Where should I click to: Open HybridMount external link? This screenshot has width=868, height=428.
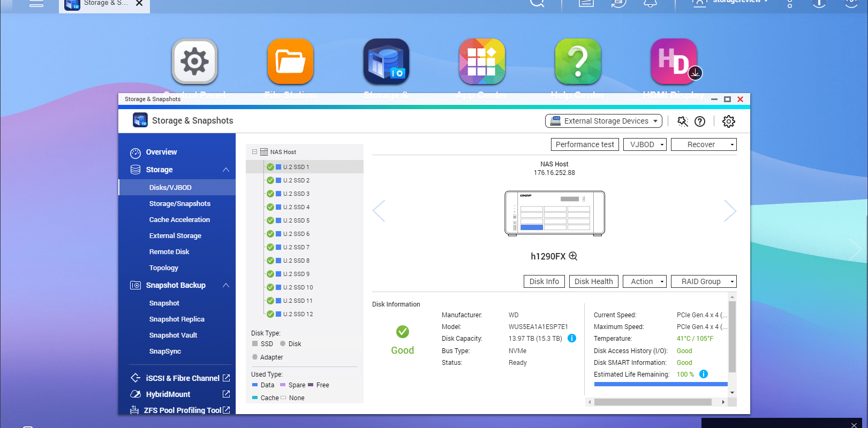[x=227, y=394]
